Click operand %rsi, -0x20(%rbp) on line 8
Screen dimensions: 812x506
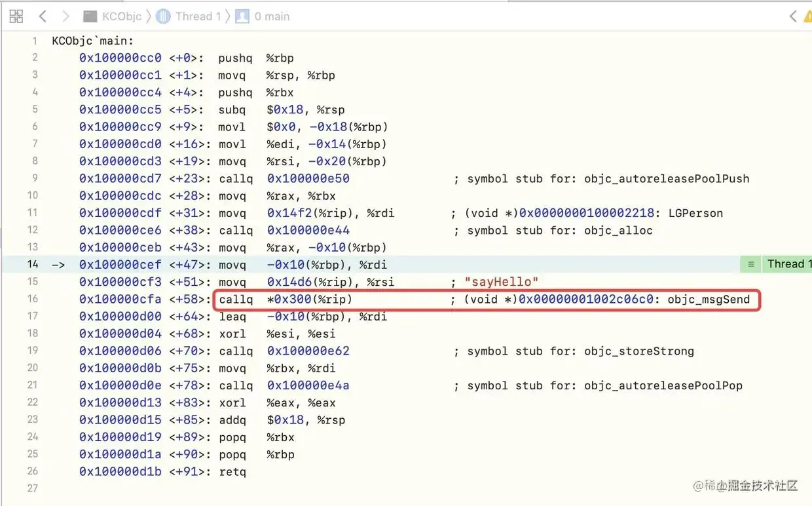click(327, 161)
